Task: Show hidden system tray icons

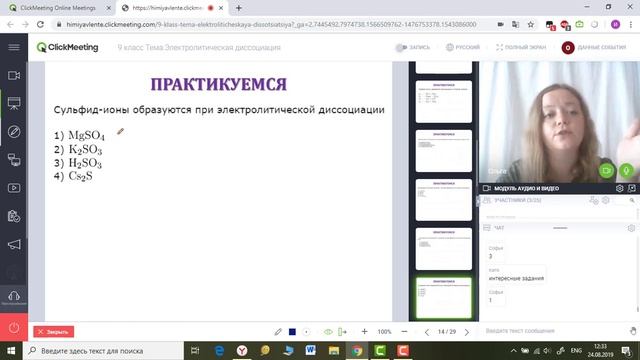Action: pos(513,351)
